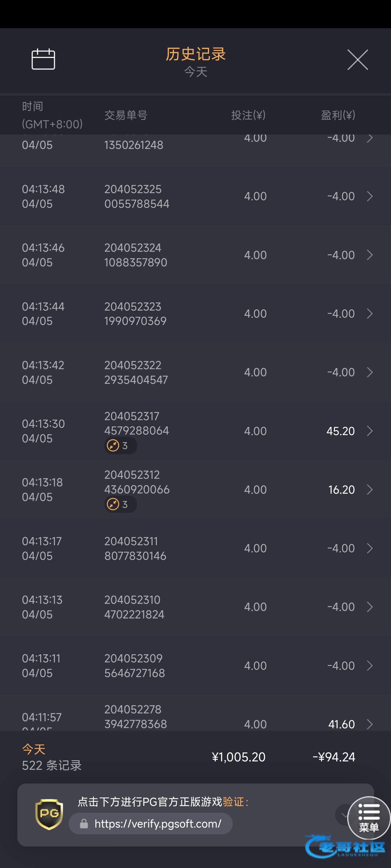Tap the round menu button
Viewport: 391px width, 868px height.
369,818
